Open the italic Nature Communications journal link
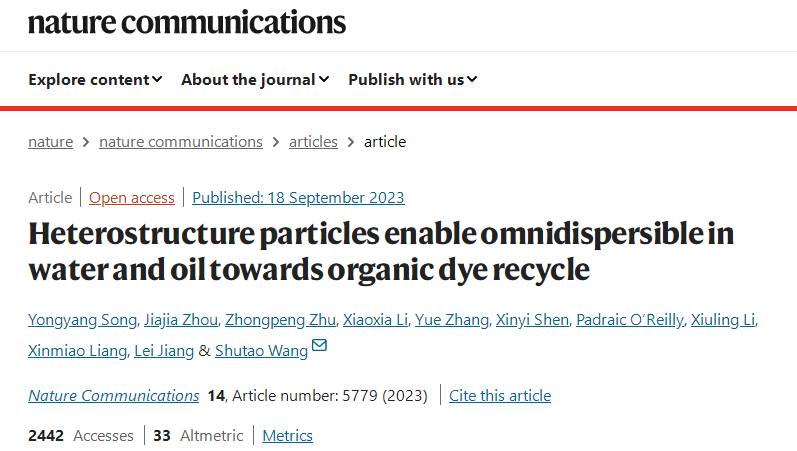The image size is (797, 451). (114, 396)
